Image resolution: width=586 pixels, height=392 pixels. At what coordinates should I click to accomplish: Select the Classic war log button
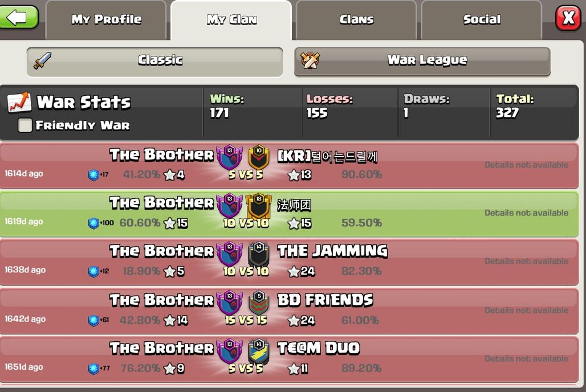coord(154,62)
